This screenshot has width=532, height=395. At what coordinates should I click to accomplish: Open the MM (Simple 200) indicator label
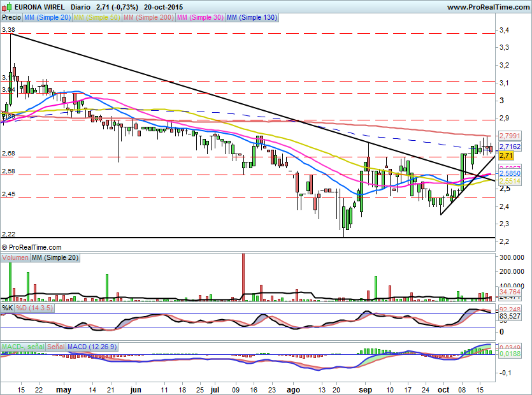tap(148, 17)
